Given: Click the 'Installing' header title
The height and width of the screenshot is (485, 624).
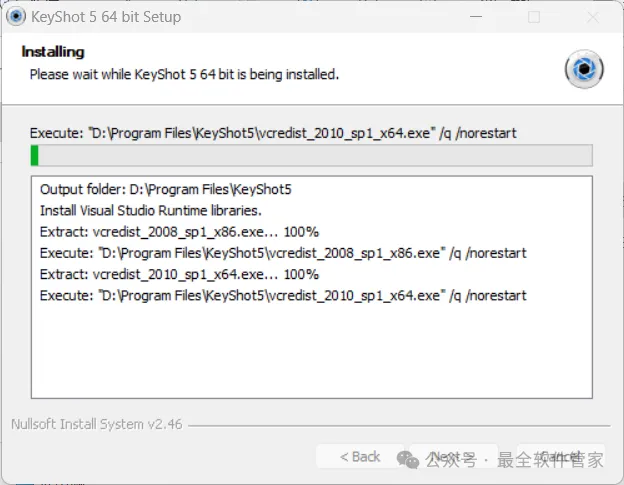Looking at the screenshot, I should pyautogui.click(x=53, y=51).
